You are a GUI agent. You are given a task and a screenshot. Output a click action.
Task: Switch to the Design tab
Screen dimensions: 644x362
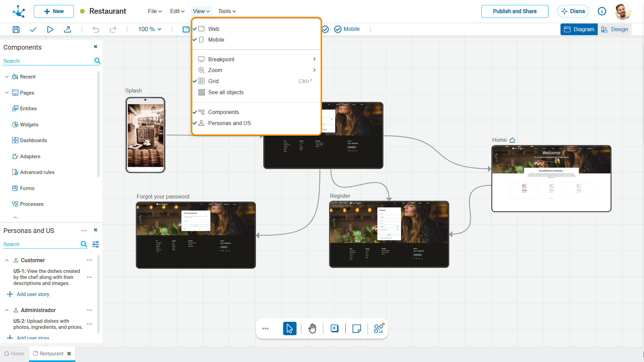pyautogui.click(x=614, y=29)
